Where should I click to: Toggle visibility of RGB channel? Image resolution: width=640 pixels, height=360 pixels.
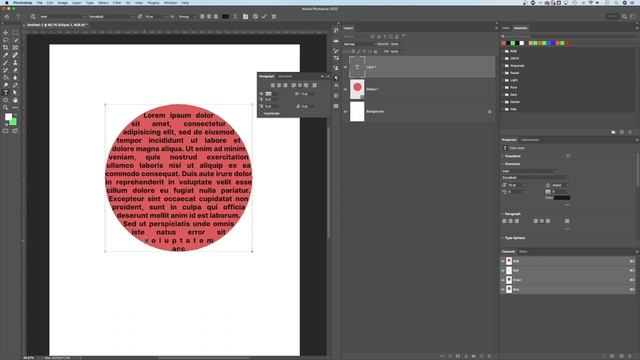[503, 261]
